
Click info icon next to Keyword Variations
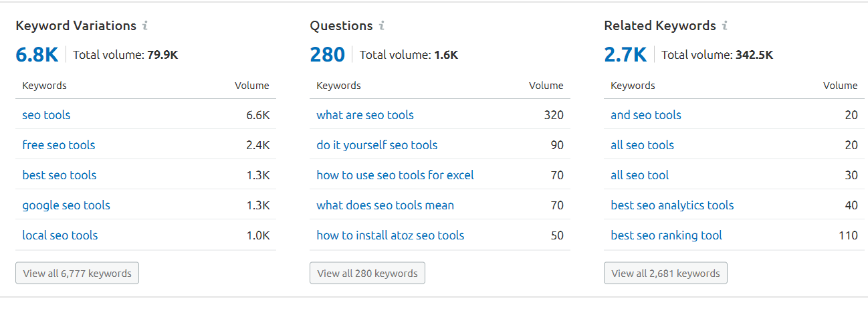pyautogui.click(x=145, y=26)
